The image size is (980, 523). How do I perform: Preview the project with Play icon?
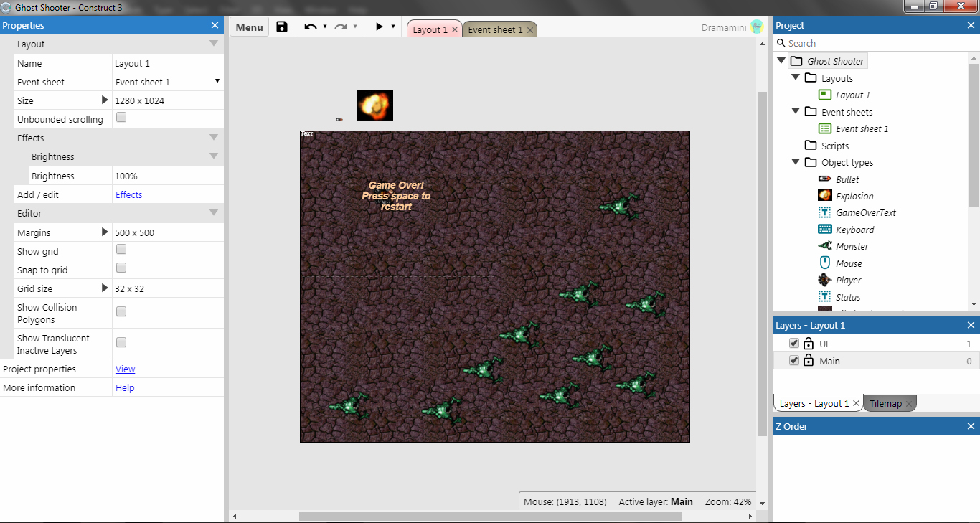tap(379, 27)
